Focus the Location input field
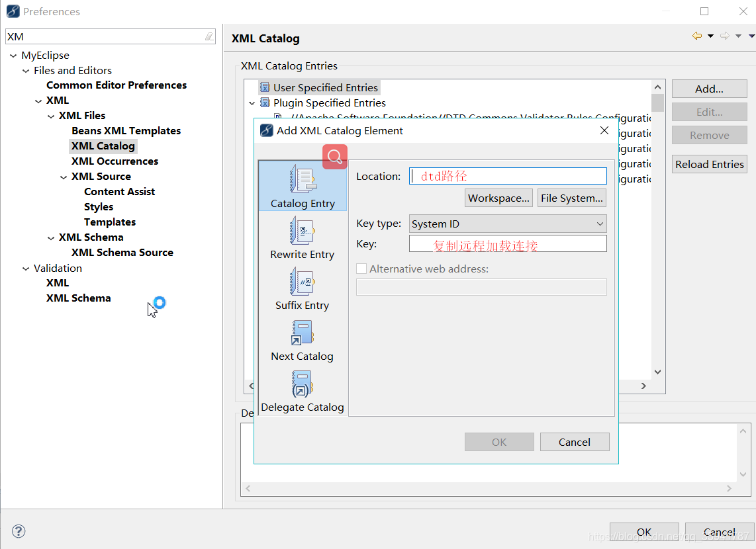This screenshot has width=756, height=549. click(x=508, y=176)
